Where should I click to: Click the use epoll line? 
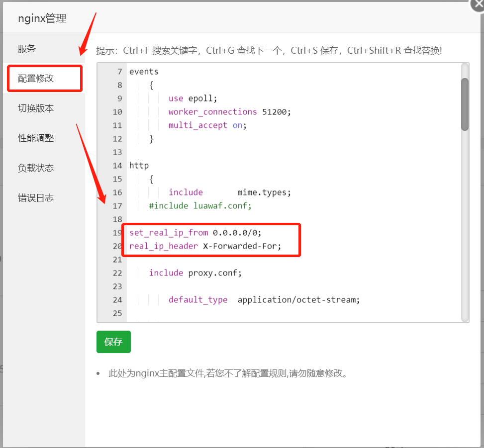click(193, 98)
